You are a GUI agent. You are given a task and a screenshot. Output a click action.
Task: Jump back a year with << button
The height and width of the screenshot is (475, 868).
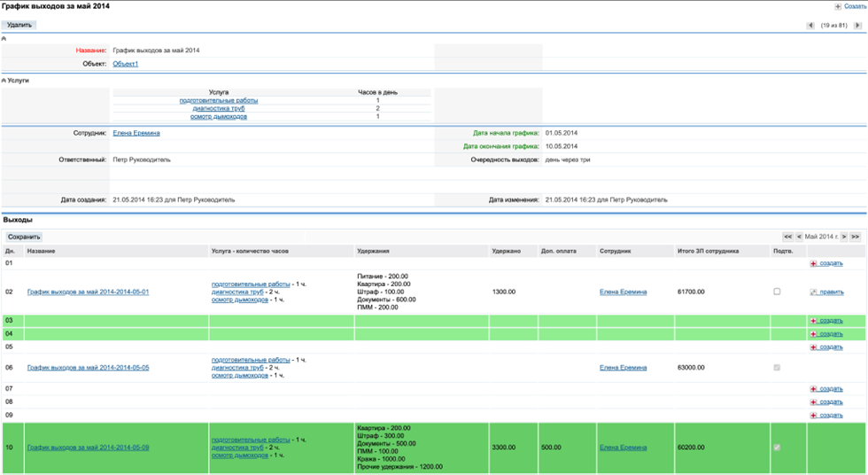[787, 237]
